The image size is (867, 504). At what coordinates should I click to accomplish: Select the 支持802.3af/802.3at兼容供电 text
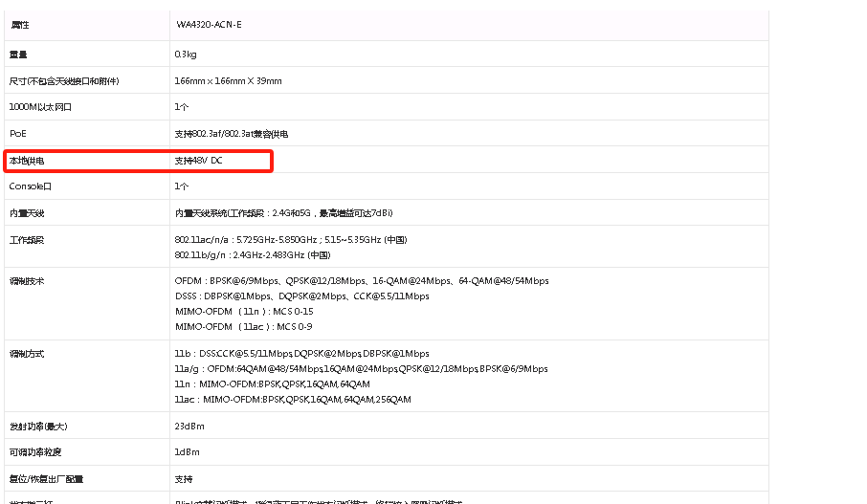[232, 134]
